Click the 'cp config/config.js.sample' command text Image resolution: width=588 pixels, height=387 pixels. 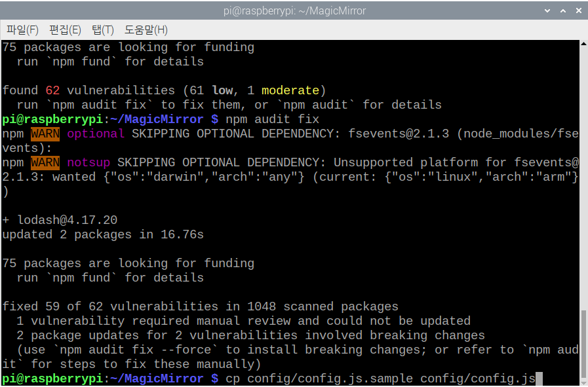(x=319, y=378)
